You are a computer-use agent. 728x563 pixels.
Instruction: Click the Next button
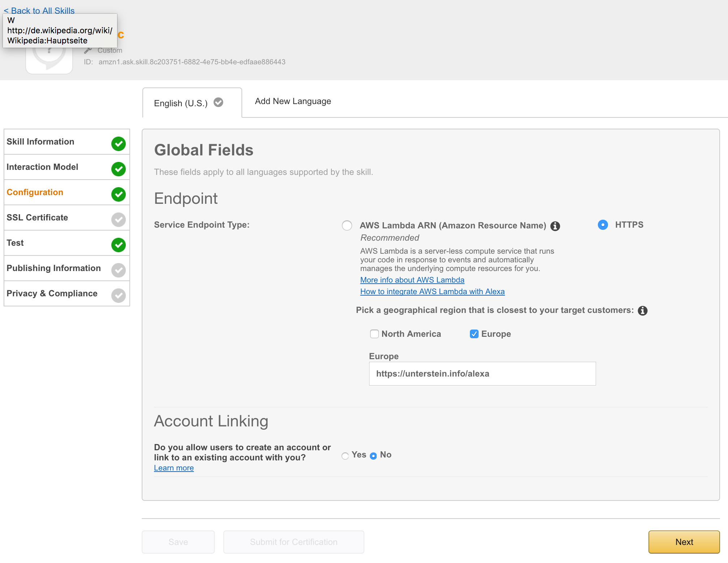pos(684,542)
